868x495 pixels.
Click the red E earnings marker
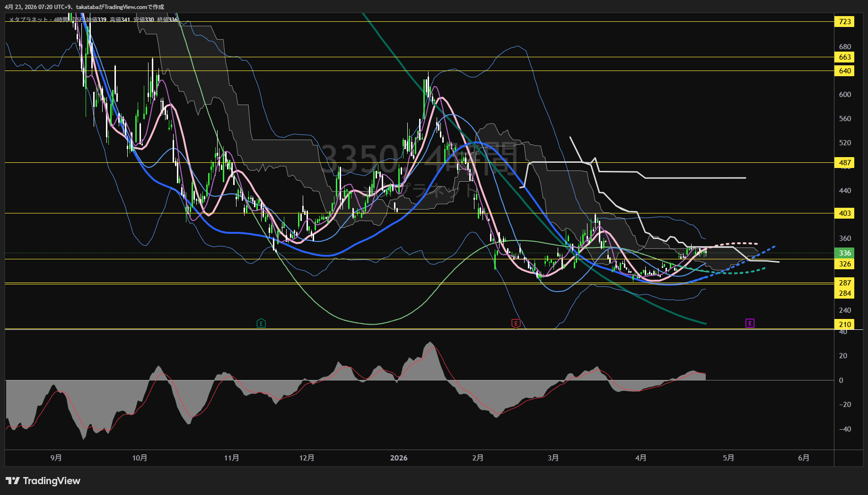pos(516,323)
